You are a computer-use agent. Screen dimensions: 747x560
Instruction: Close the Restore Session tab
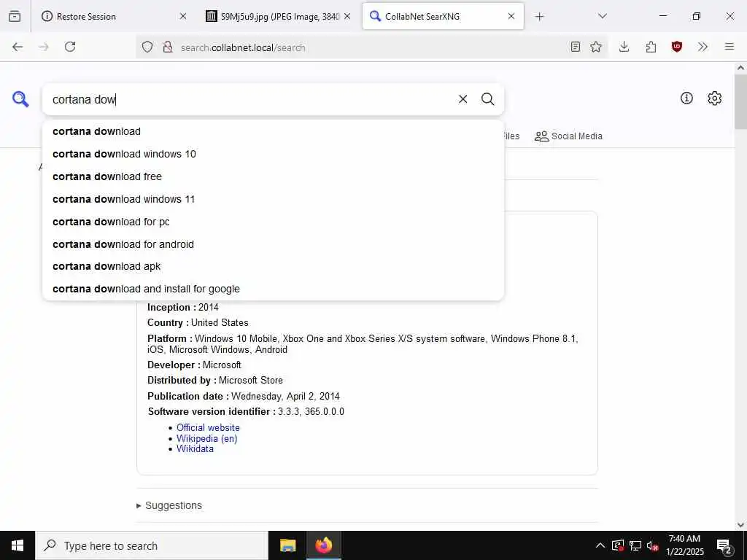pos(183,16)
